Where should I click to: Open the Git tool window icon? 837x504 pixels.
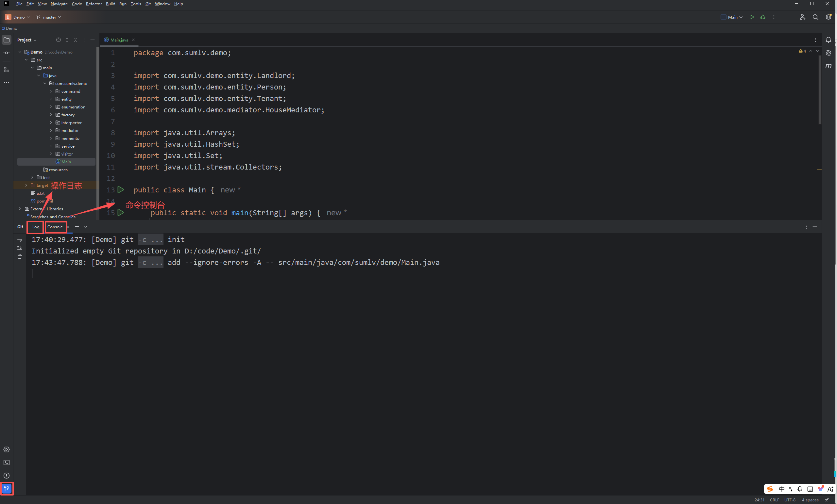(7, 488)
